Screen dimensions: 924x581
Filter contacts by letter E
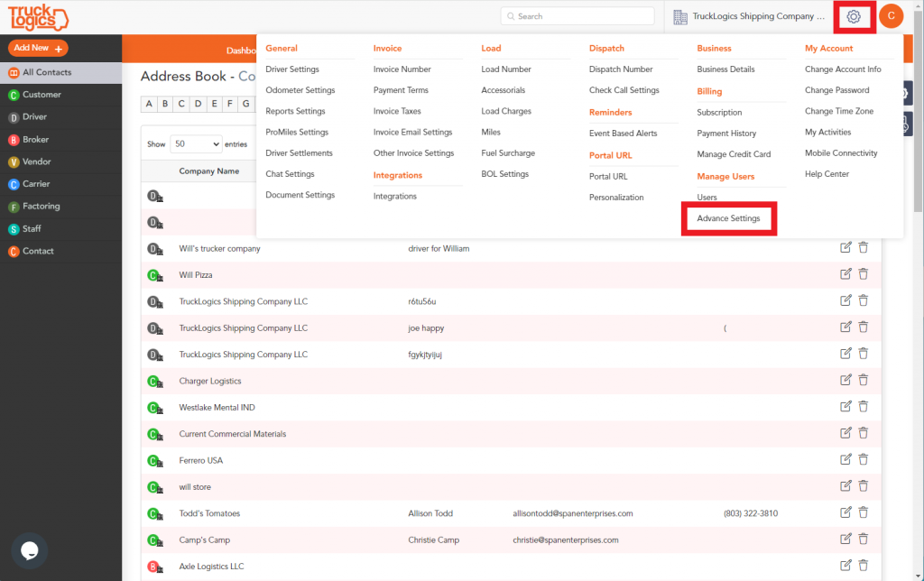point(214,104)
